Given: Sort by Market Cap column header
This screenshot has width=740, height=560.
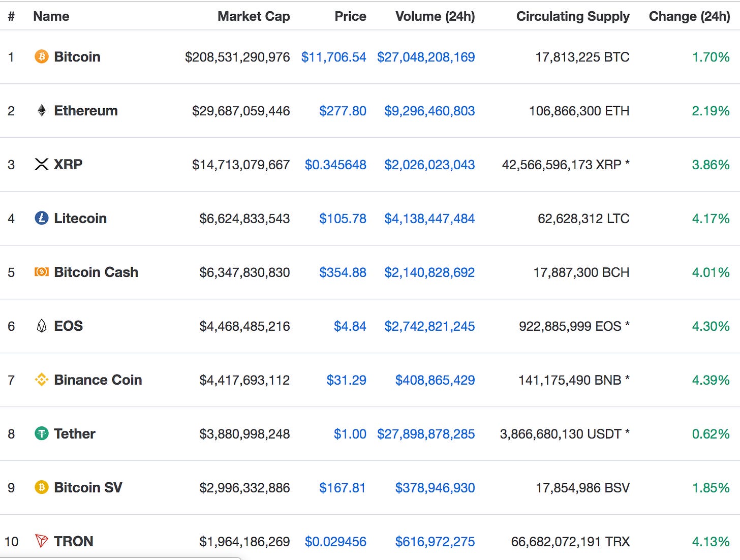Looking at the screenshot, I should [x=254, y=16].
